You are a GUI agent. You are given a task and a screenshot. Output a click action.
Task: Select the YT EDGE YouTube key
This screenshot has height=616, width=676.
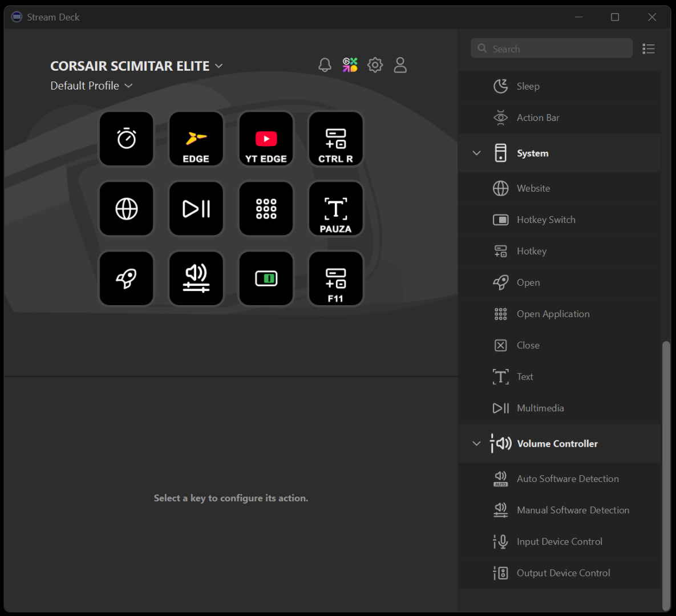266,139
